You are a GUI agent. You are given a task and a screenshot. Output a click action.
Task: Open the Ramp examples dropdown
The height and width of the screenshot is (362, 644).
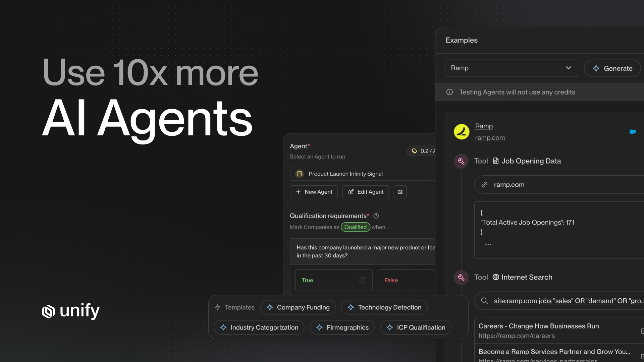(512, 68)
